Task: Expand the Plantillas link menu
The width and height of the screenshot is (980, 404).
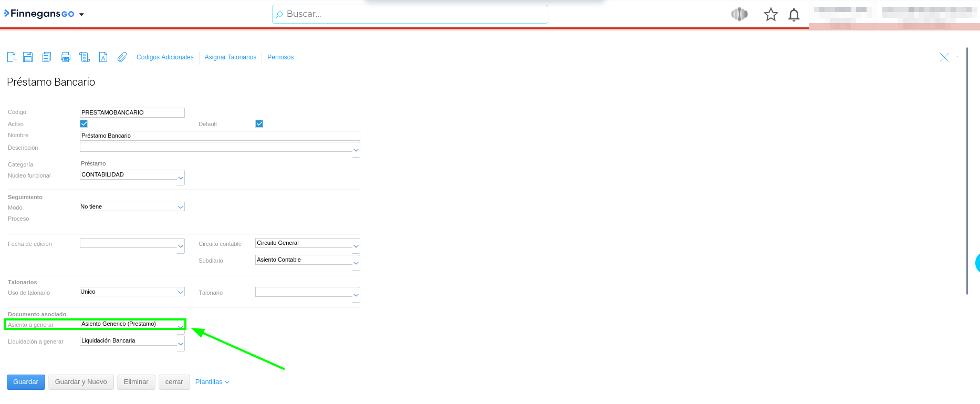Action: (x=212, y=382)
